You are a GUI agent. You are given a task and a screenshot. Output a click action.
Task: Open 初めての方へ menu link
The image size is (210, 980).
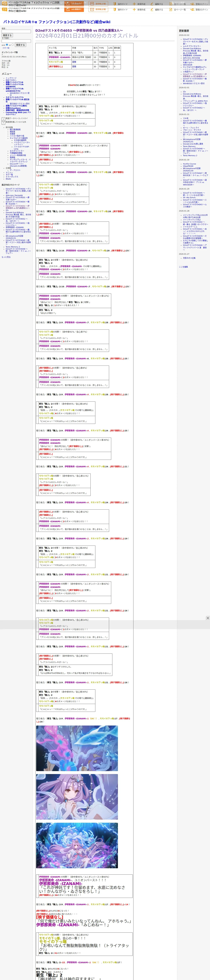click(11, 80)
